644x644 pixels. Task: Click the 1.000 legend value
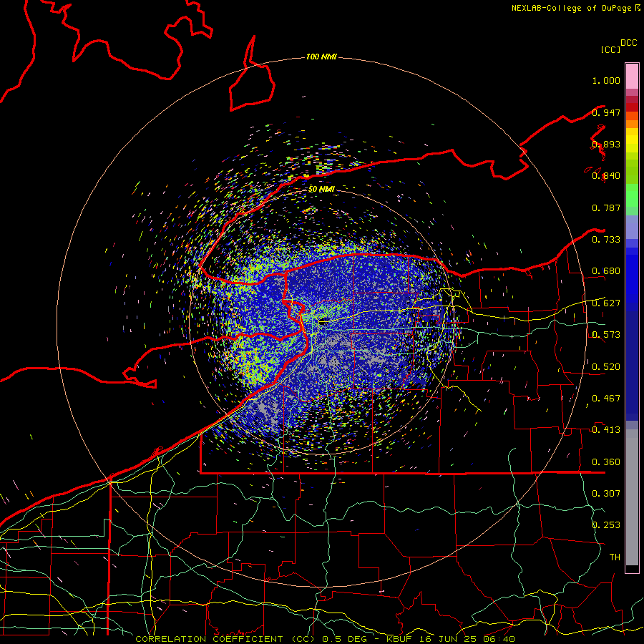[606, 80]
